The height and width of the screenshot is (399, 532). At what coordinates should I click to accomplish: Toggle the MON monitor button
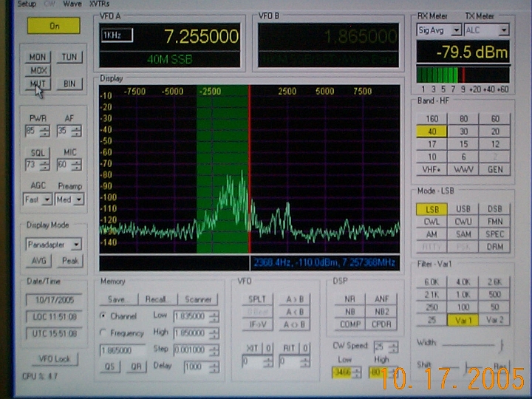tap(38, 57)
